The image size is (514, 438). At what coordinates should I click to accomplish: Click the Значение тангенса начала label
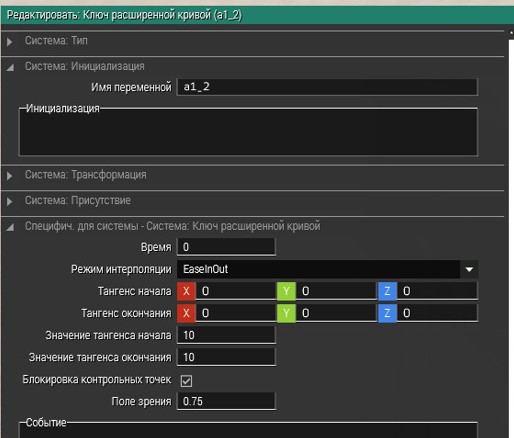108,335
